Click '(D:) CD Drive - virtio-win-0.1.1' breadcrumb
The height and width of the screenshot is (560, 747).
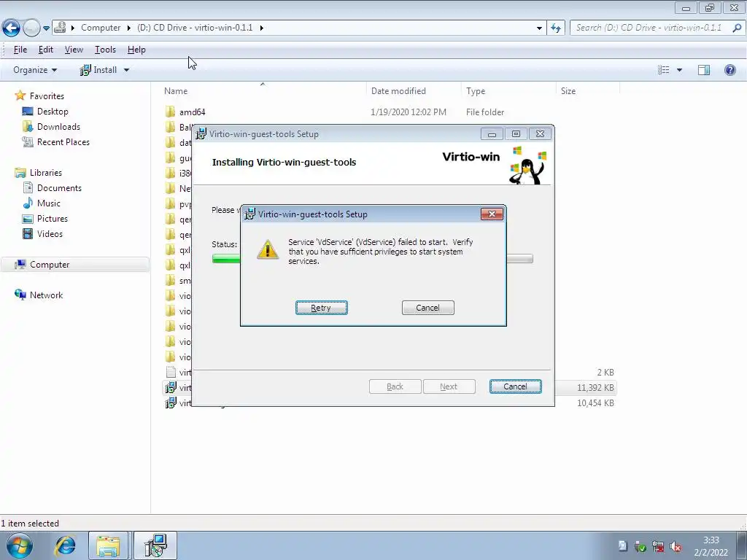click(195, 28)
